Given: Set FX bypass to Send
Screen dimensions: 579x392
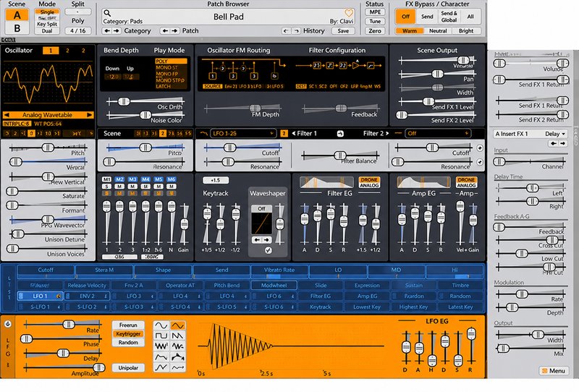Looking at the screenshot, I should tap(427, 17).
